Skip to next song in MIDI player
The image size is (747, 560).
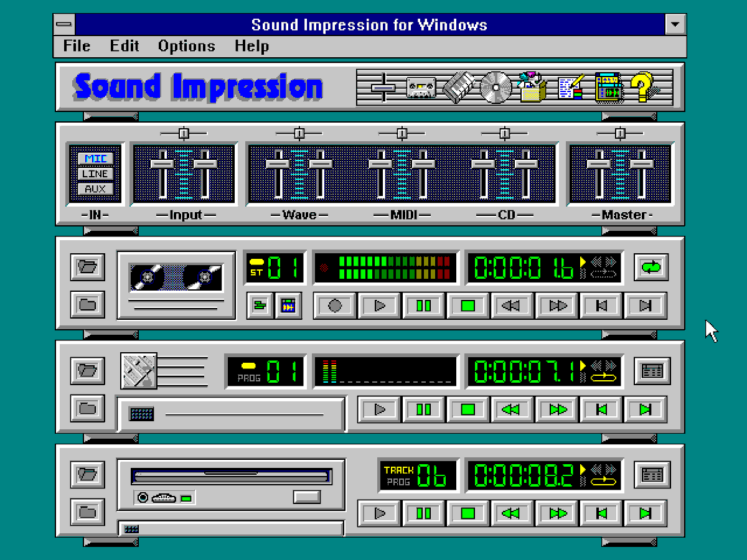(x=646, y=409)
